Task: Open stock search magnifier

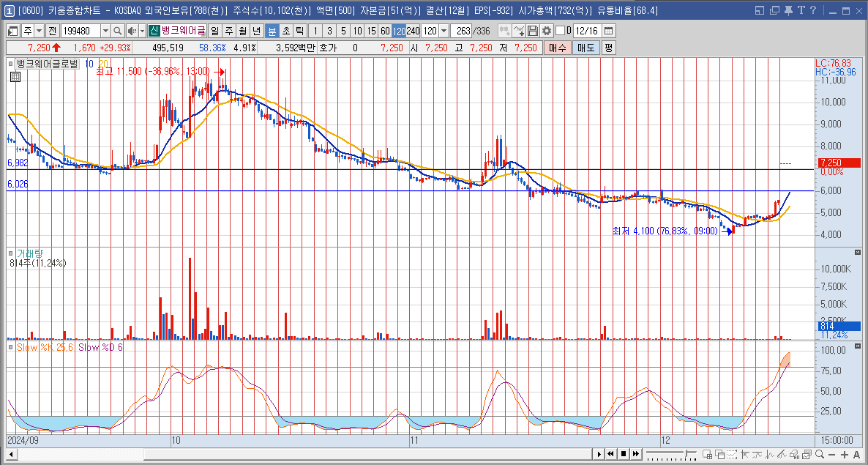Action: [x=117, y=31]
